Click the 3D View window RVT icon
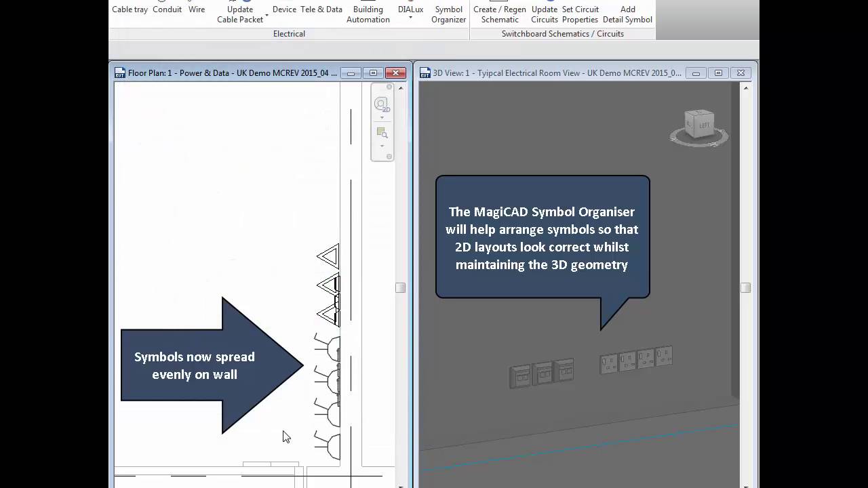868x488 pixels. tap(425, 73)
